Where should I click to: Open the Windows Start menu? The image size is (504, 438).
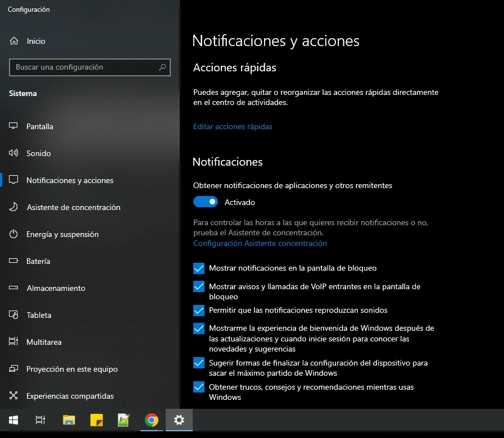tap(13, 419)
